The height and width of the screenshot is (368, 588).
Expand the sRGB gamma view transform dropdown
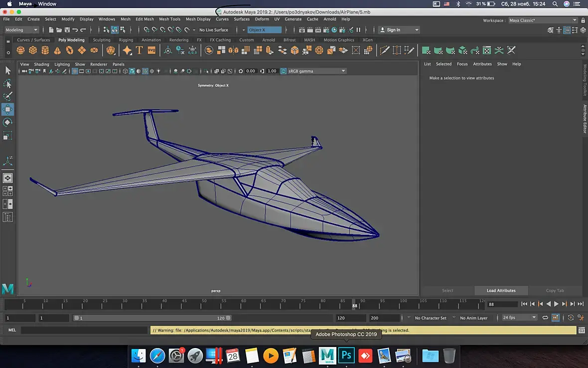tap(317, 71)
